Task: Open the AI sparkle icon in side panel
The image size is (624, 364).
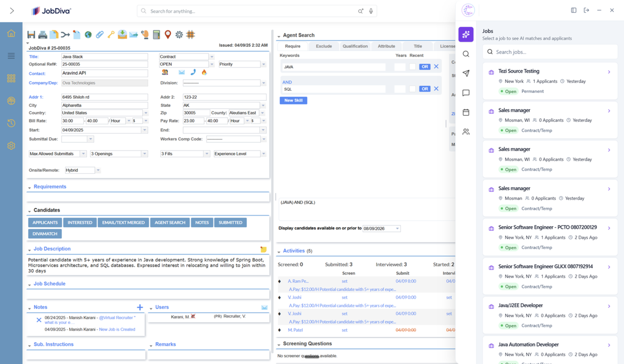Action: coord(466,34)
